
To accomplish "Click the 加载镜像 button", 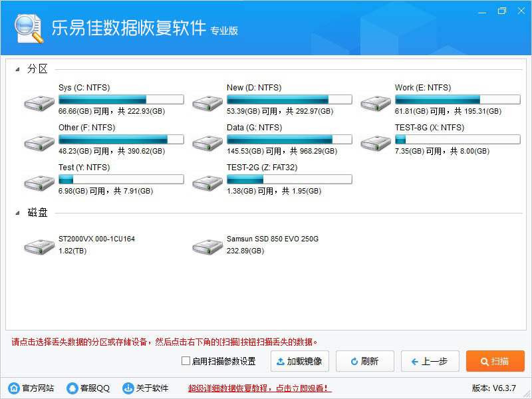I will (299, 362).
